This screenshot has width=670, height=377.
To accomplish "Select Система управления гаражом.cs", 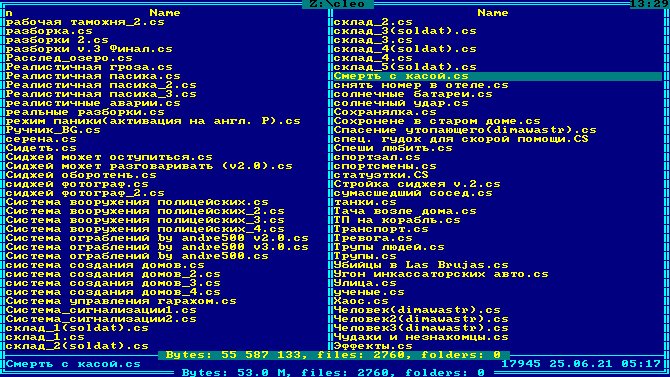I will coord(121,301).
